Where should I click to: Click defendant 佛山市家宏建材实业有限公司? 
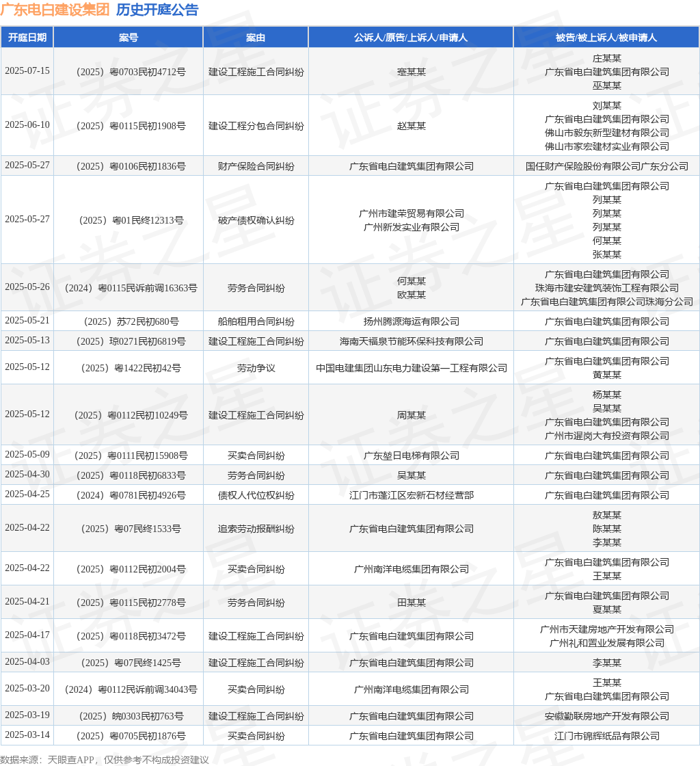coord(607,146)
